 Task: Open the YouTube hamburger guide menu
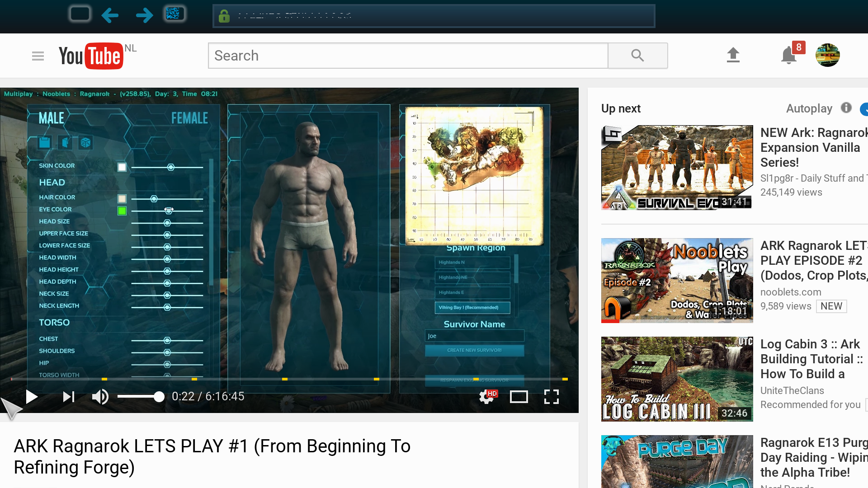tap(38, 56)
